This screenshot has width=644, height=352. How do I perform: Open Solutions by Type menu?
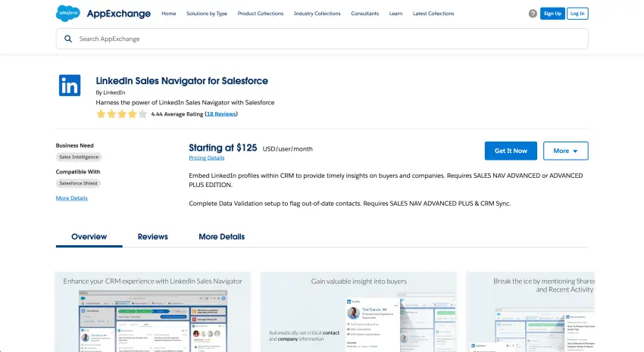coord(207,14)
